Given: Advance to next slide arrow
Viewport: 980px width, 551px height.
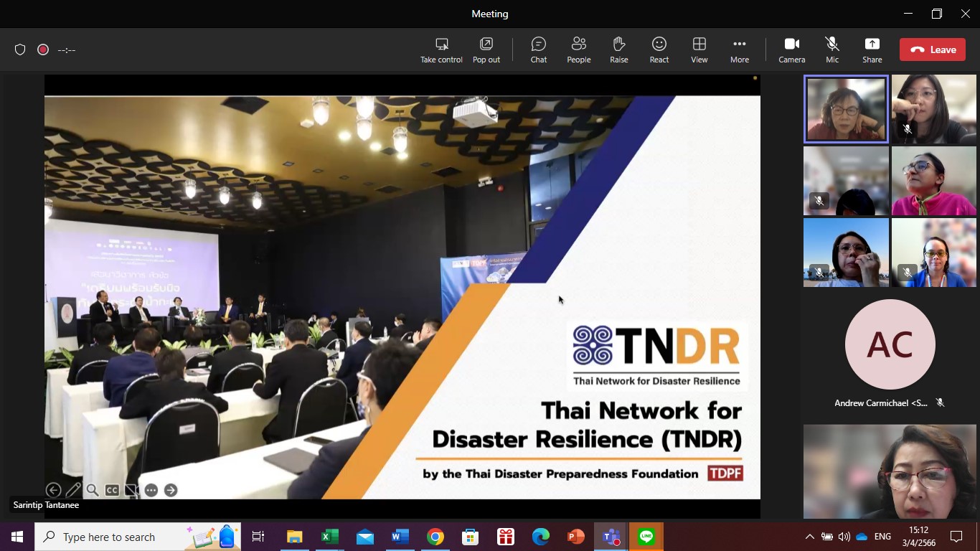Looking at the screenshot, I should click(x=171, y=490).
